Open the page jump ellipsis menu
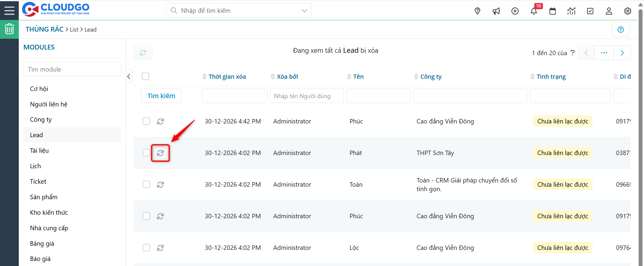This screenshot has height=266, width=644. click(604, 53)
